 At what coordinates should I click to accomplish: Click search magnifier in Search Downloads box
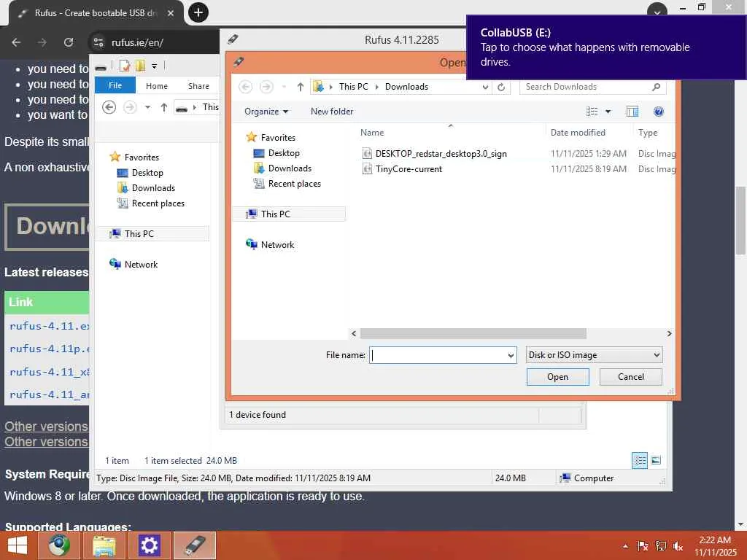coord(656,87)
